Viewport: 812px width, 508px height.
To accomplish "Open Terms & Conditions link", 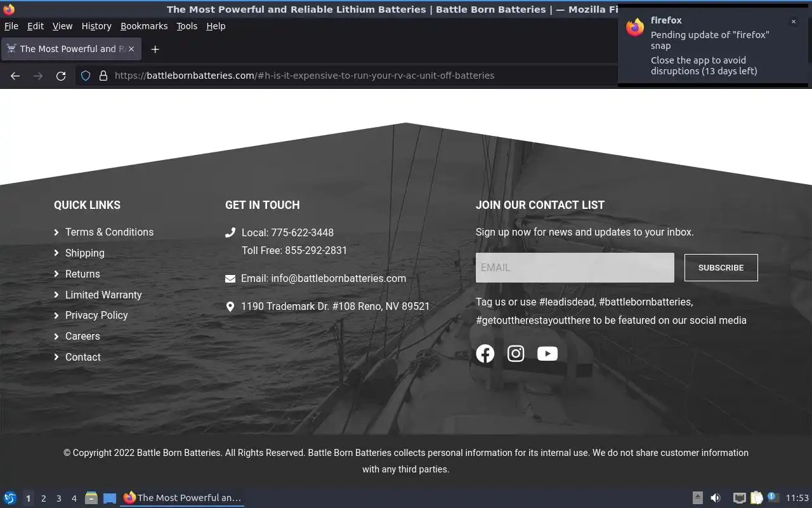I will point(109,232).
